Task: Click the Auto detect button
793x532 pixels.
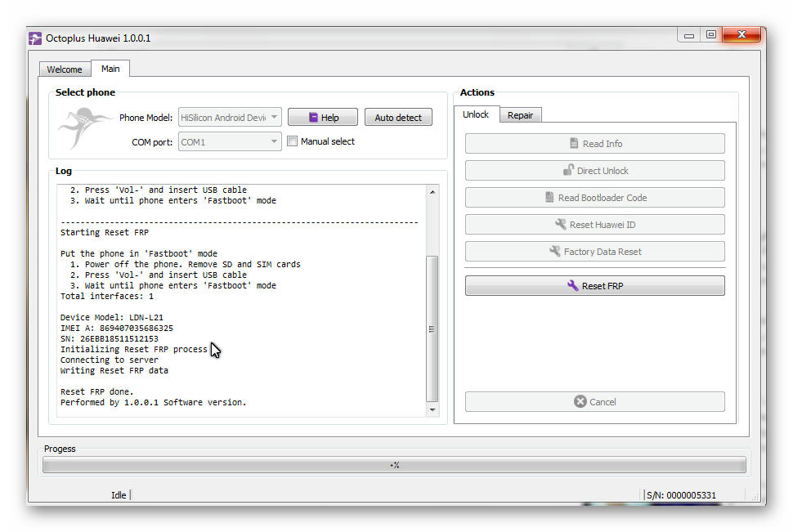Action: click(x=398, y=118)
